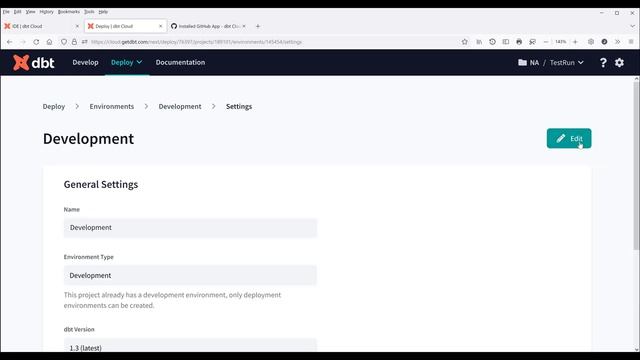Close the Installed GitHub App tab
The height and width of the screenshot is (360, 640).
(244, 26)
